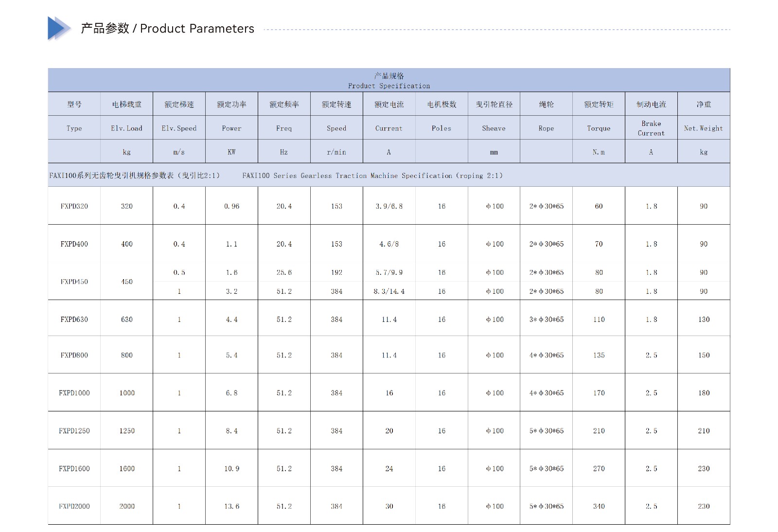
Task: Click the '4.4' power value for FXPD630
Action: (232, 319)
